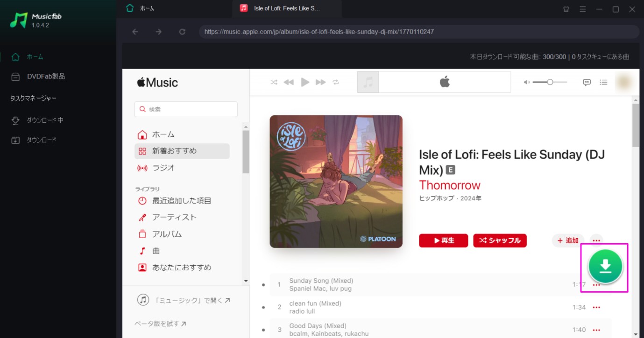Reload the page with refresh icon
Image resolution: width=644 pixels, height=338 pixels.
tap(182, 32)
